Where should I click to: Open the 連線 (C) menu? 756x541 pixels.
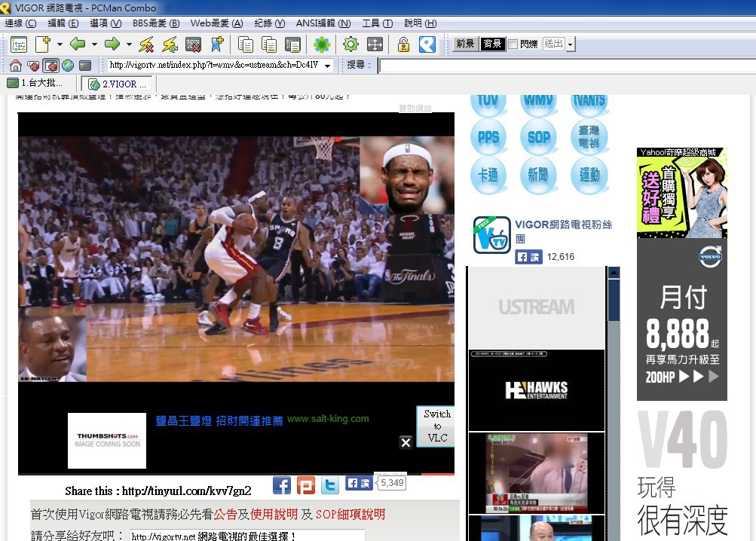[21, 23]
